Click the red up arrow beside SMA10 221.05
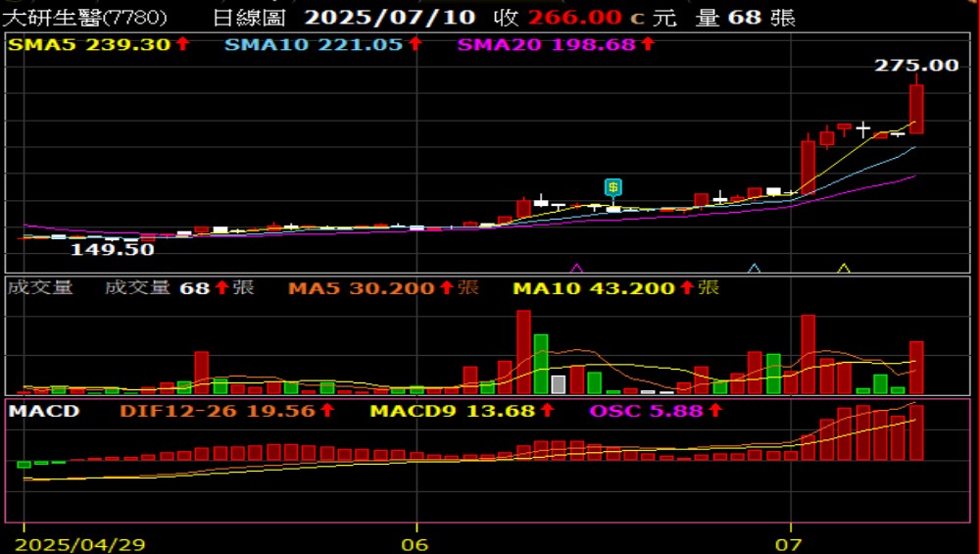Screen dimensions: 980x554 (x=416, y=44)
